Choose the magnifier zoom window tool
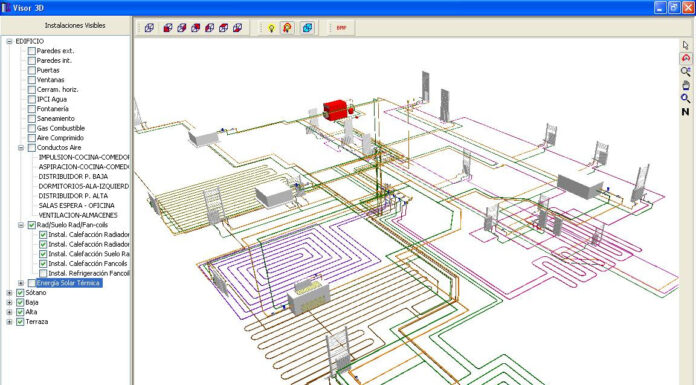This screenshot has width=696, height=385. click(686, 71)
